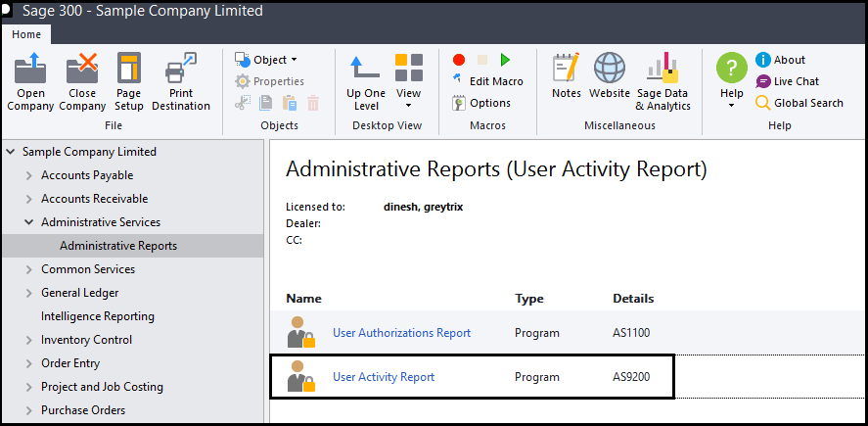Collapse the Sample Company Limited tree node
Viewport: 868px width, 426px height.
[x=11, y=152]
